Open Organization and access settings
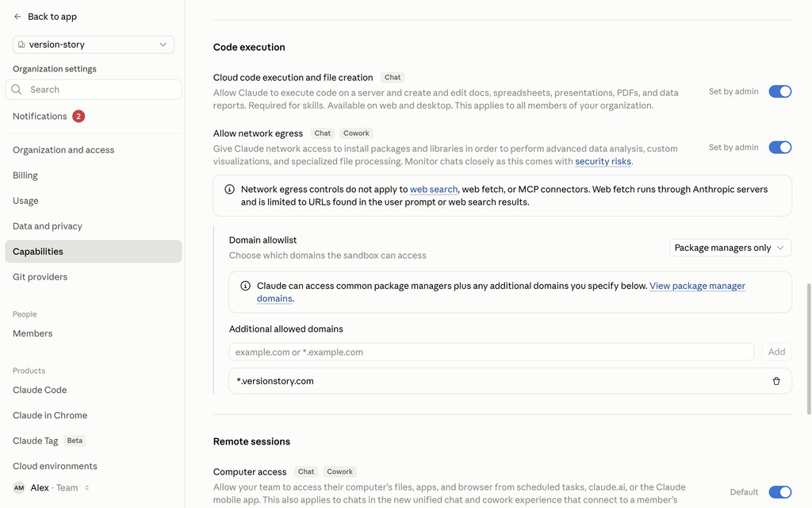The width and height of the screenshot is (812, 508). pyautogui.click(x=94, y=150)
